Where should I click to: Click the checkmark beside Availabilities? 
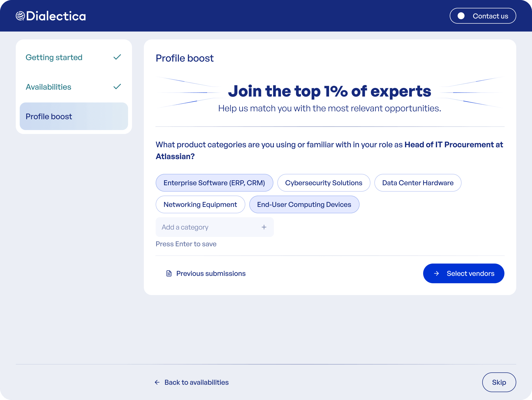coord(117,87)
